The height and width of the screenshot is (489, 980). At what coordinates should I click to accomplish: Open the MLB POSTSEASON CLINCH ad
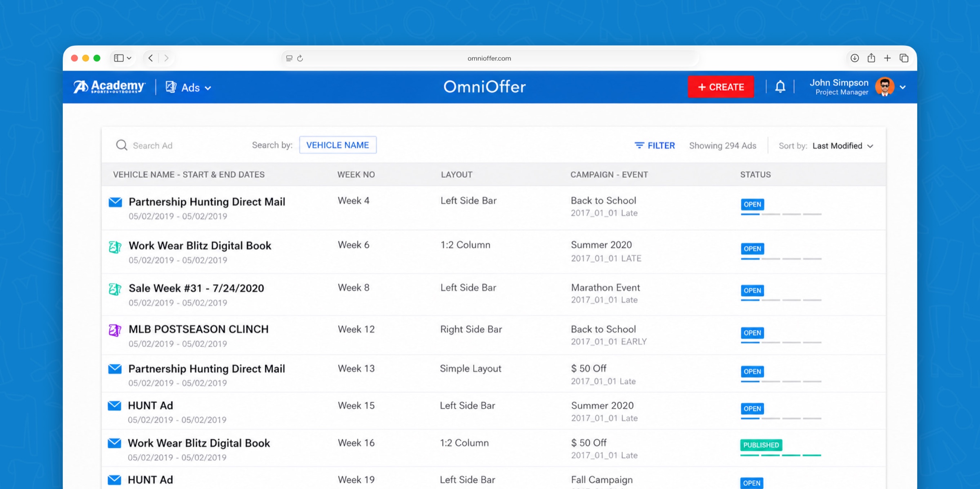pyautogui.click(x=198, y=329)
